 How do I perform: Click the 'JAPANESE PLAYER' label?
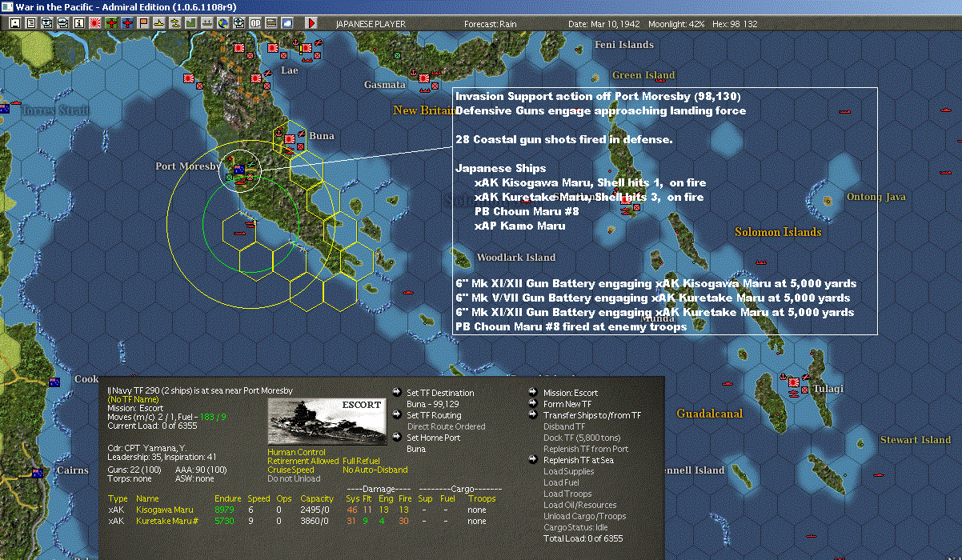click(371, 23)
